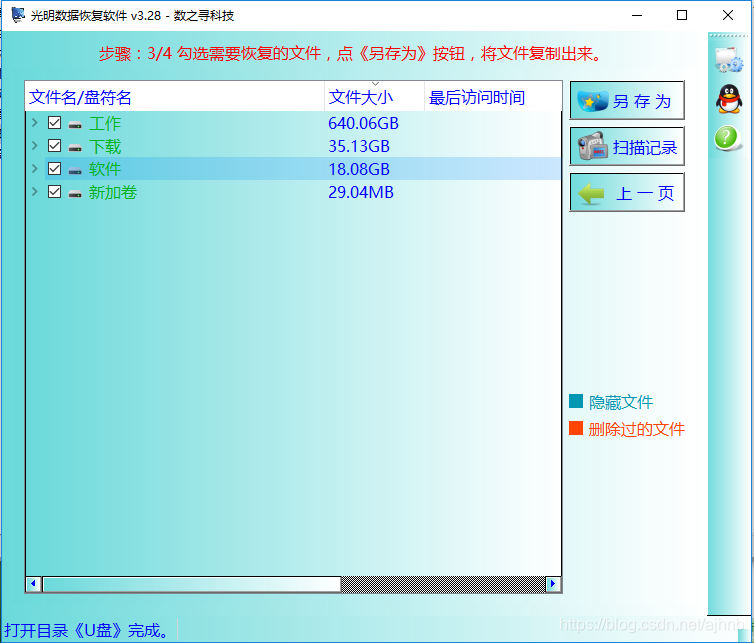Expand the 下载 drive tree node
Screen dimensions: 754x643
click(x=35, y=145)
